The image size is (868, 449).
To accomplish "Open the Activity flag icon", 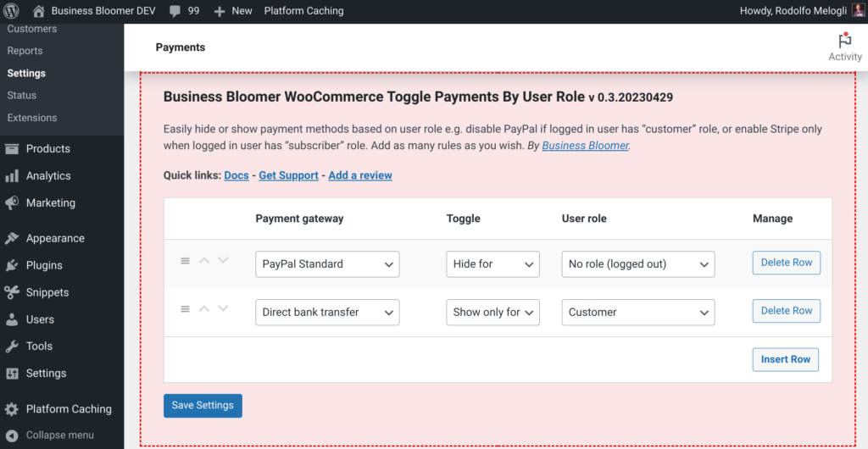I will point(845,41).
